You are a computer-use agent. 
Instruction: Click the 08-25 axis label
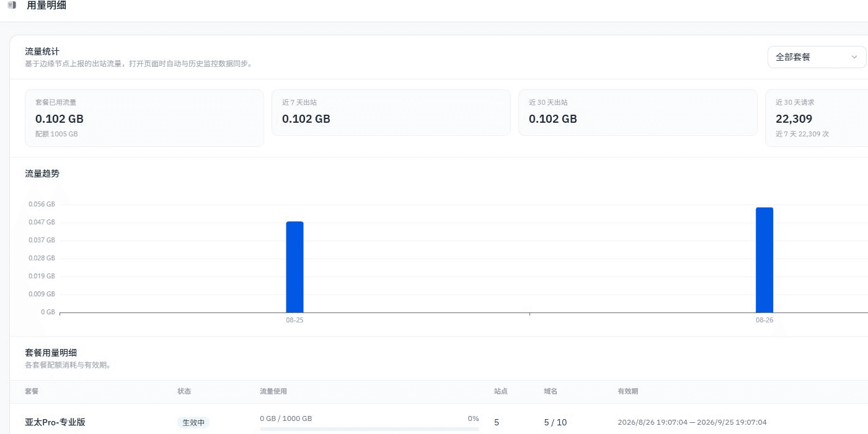point(294,321)
